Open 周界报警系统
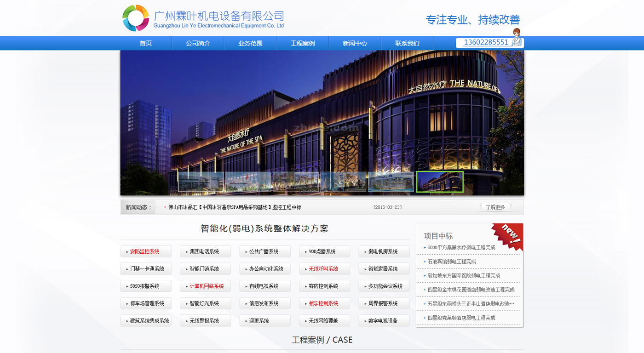This screenshot has width=644, height=353. (x=384, y=303)
